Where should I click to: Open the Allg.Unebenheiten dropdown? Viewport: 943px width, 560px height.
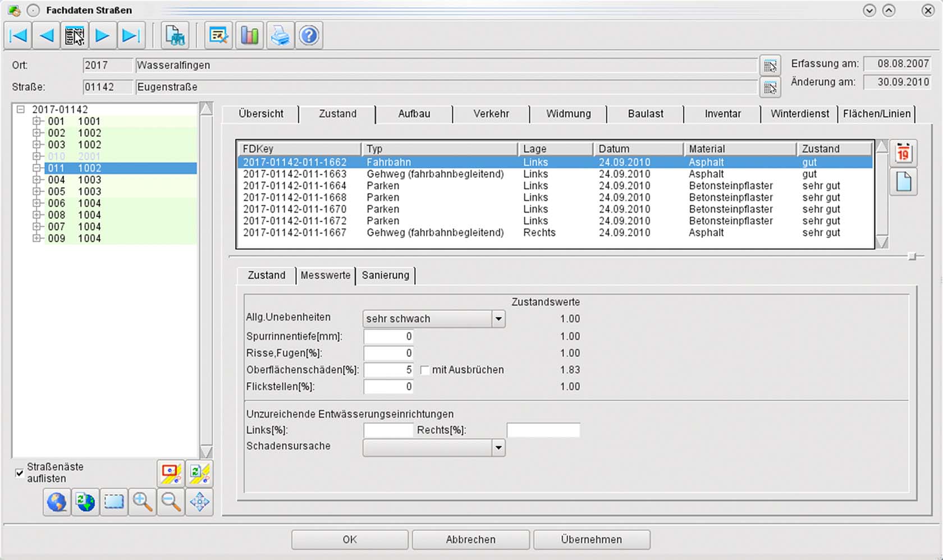(497, 319)
